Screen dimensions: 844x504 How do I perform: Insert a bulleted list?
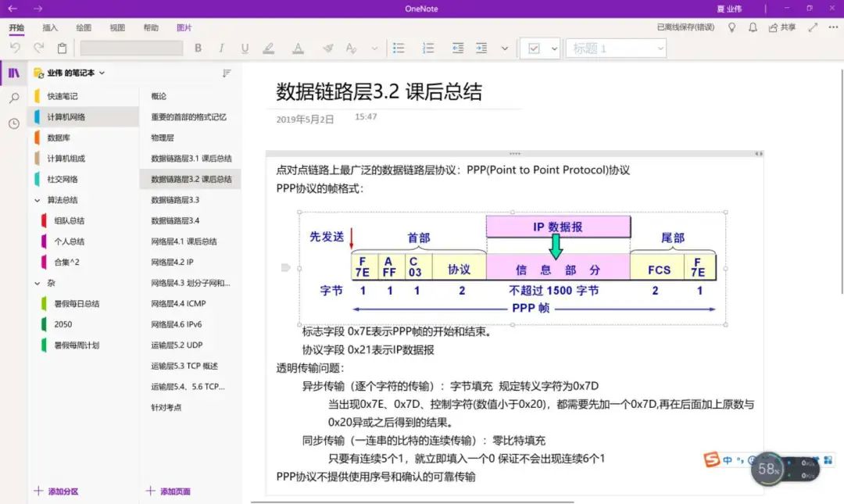click(x=399, y=48)
